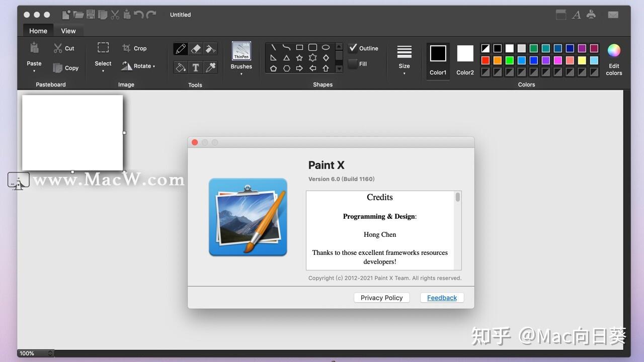644x362 pixels.
Task: Toggle the right arrow shape
Action: 299,68
